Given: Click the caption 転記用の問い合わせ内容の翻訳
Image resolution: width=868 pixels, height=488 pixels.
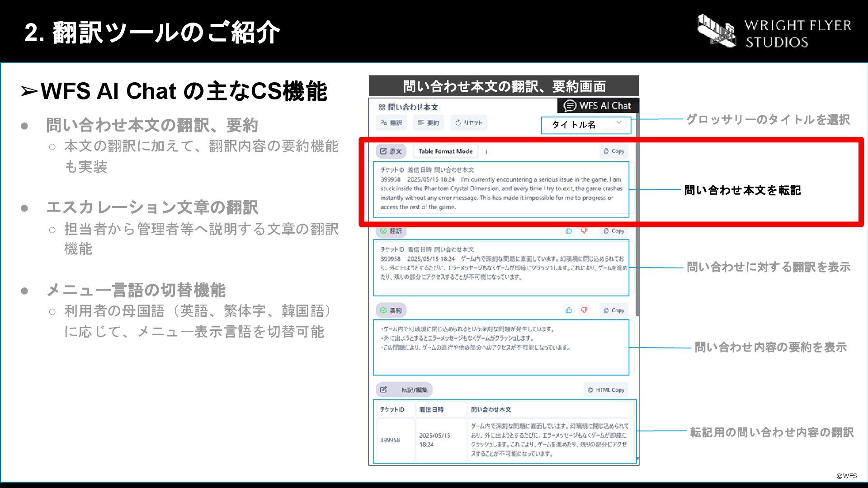Looking at the screenshot, I should tap(772, 432).
